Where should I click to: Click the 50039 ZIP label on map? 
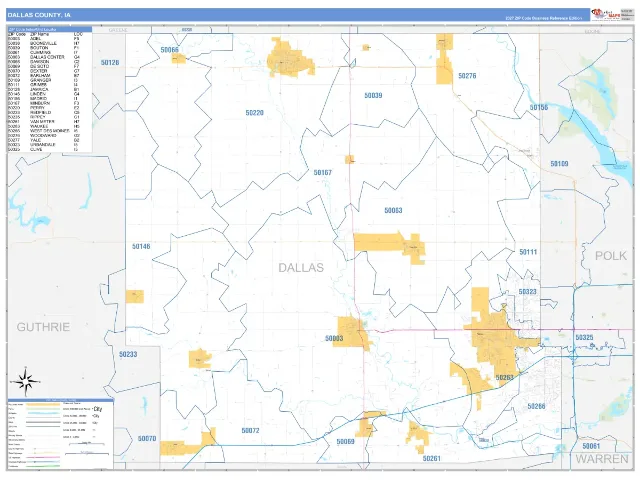coord(373,96)
